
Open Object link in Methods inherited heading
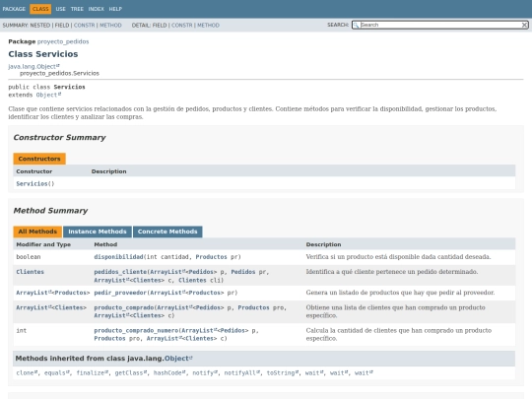[178, 359]
